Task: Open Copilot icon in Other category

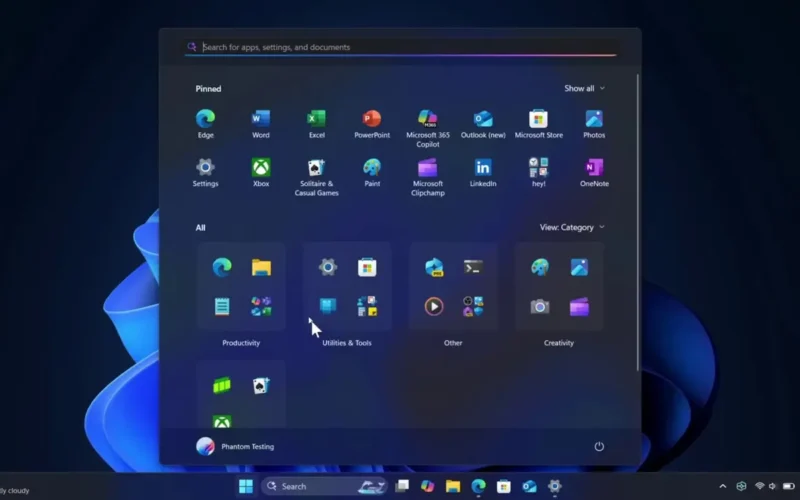Action: 434,267
